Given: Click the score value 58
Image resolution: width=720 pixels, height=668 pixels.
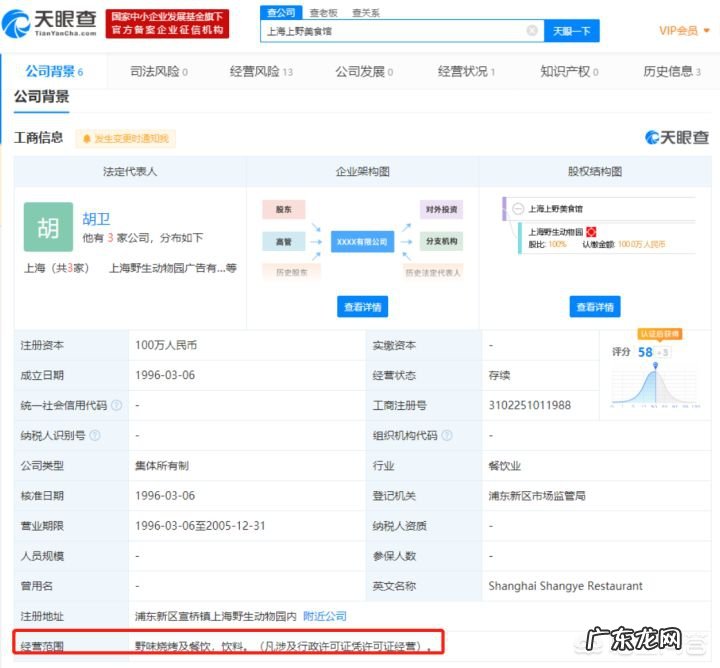Looking at the screenshot, I should (x=645, y=352).
